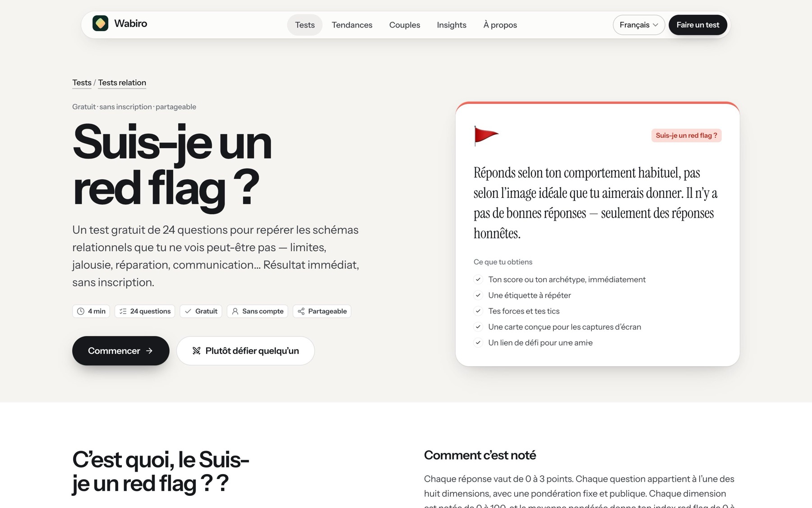Click the Wabiro logo icon

pyautogui.click(x=100, y=23)
